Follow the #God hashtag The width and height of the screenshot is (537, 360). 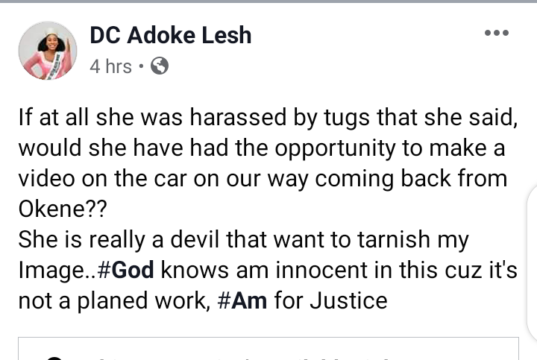(126, 270)
